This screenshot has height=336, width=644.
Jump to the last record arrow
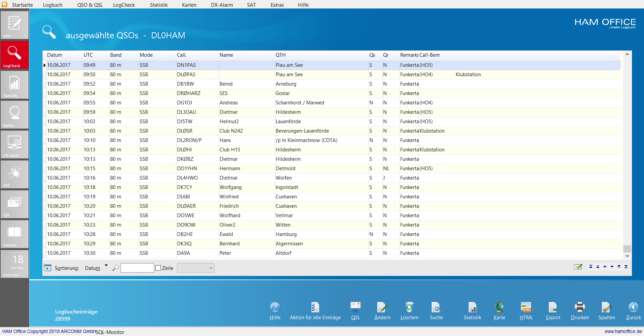coord(626,267)
